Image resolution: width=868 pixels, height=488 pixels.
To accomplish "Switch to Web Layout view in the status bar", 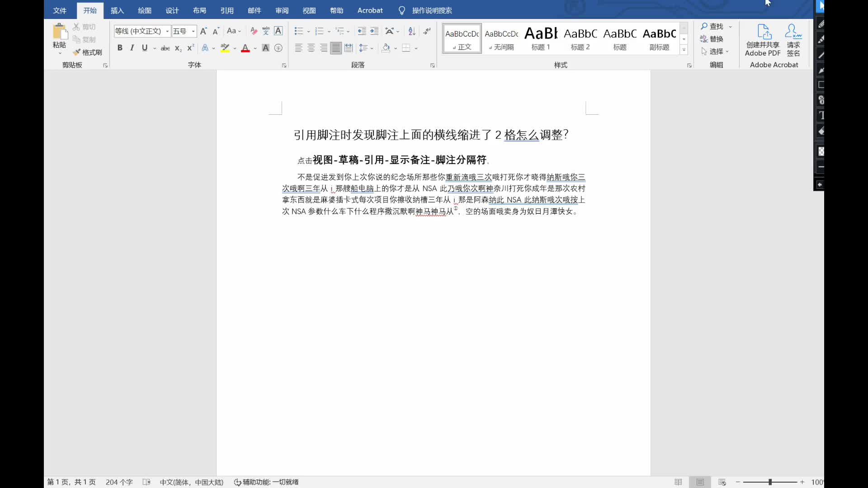I will pyautogui.click(x=722, y=482).
